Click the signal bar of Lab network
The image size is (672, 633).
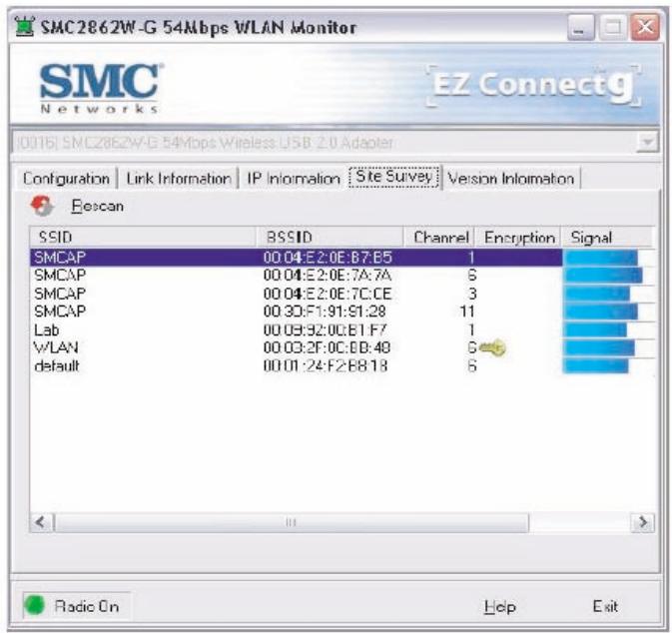(595, 329)
